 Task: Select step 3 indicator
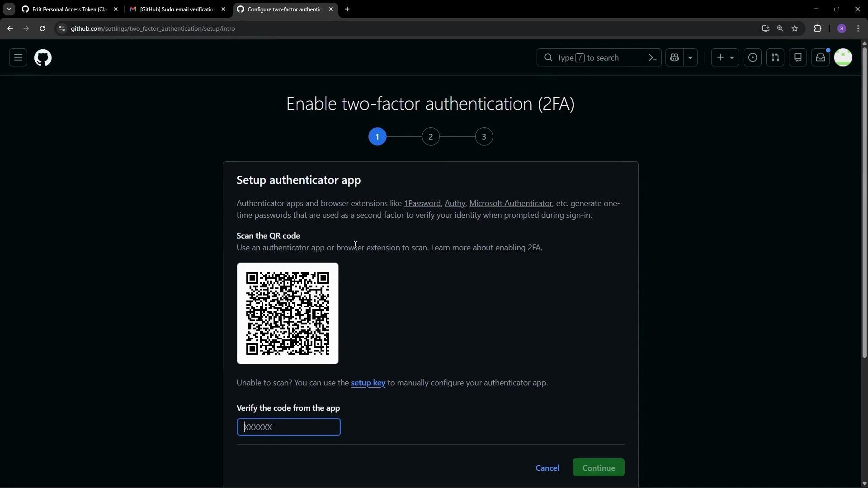click(x=484, y=136)
